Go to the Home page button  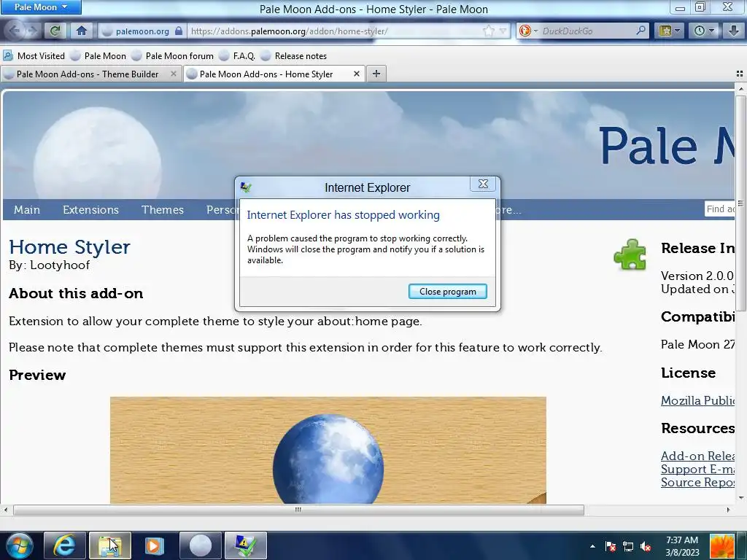point(82,31)
